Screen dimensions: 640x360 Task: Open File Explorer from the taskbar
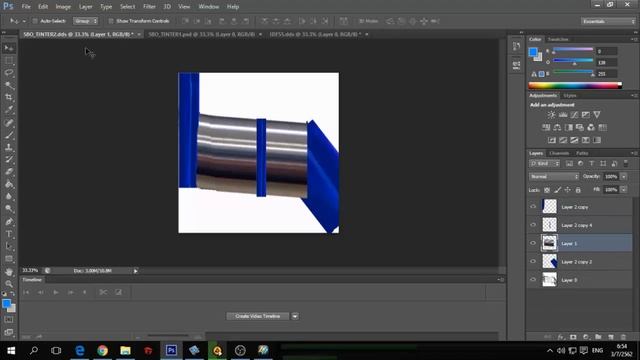(x=125, y=350)
